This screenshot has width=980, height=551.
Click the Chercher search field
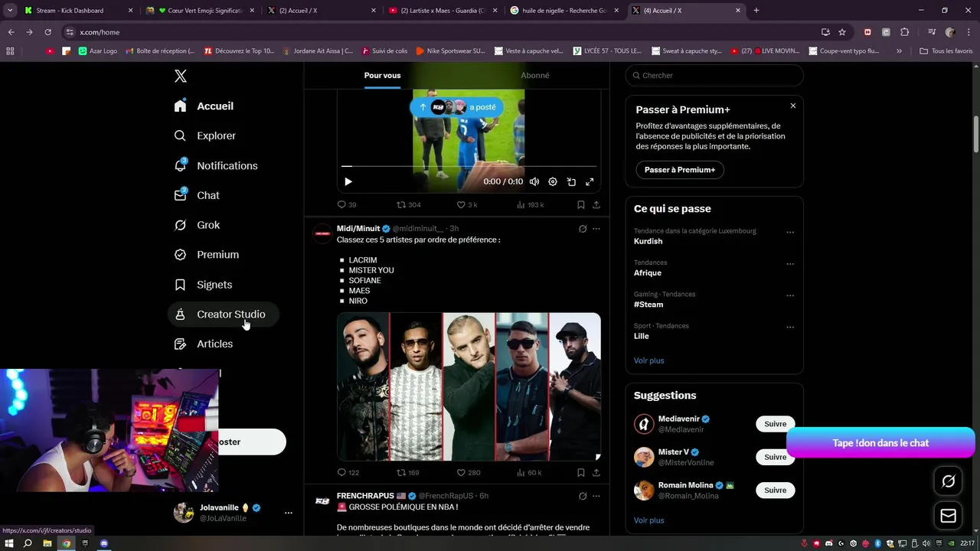click(x=714, y=75)
